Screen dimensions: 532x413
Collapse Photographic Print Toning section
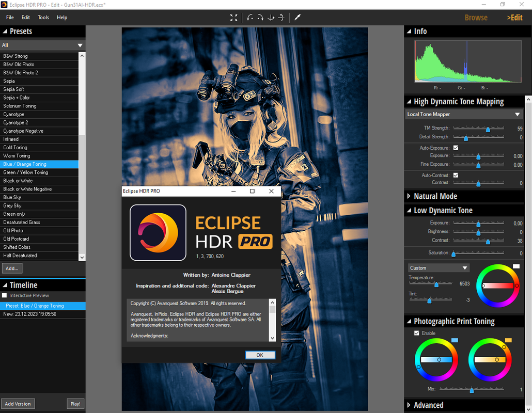[x=409, y=322]
